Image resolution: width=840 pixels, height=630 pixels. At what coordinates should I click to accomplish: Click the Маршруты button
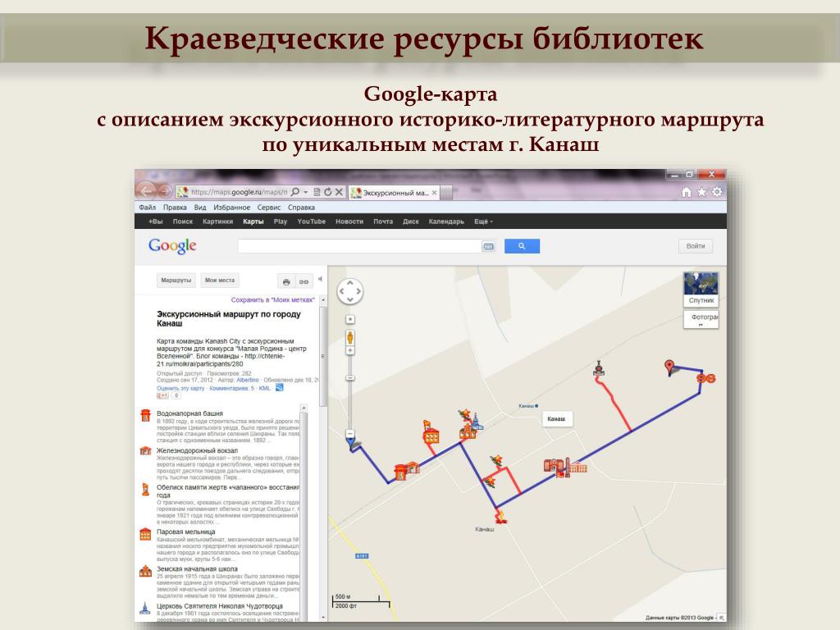(x=176, y=281)
